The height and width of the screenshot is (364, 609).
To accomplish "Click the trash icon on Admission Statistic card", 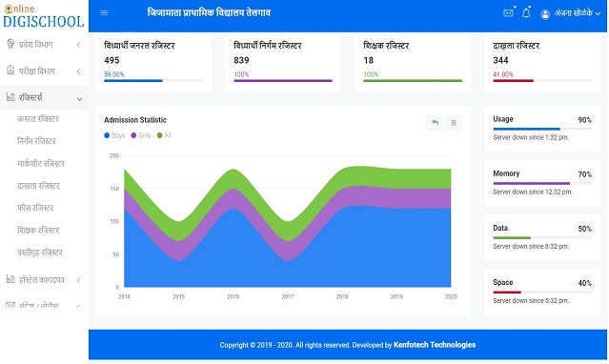I will coord(454,123).
